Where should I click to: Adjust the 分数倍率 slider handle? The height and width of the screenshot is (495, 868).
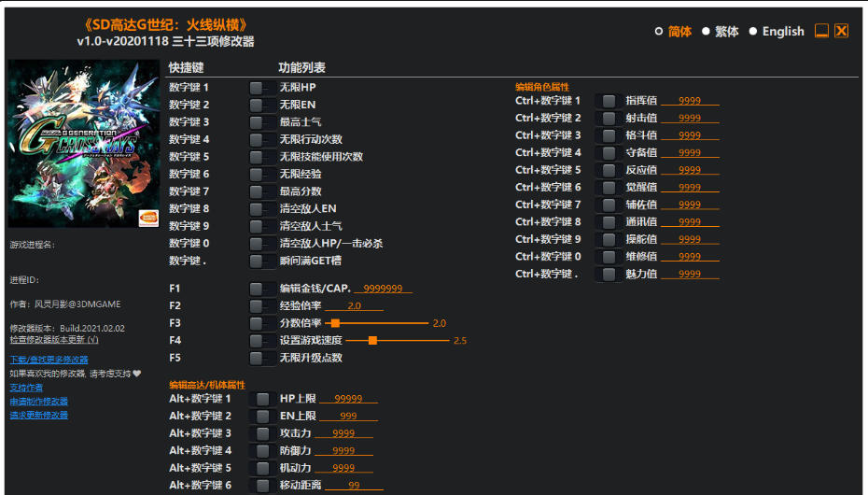[335, 323]
